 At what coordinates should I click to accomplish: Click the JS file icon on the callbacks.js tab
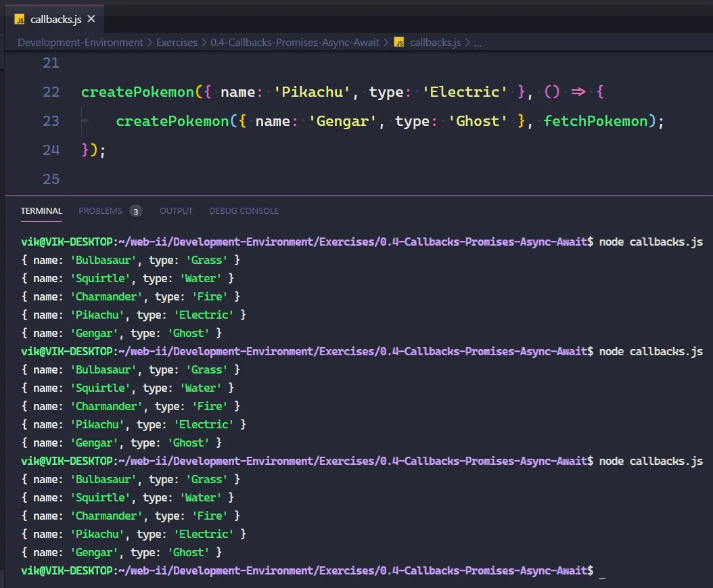point(20,20)
